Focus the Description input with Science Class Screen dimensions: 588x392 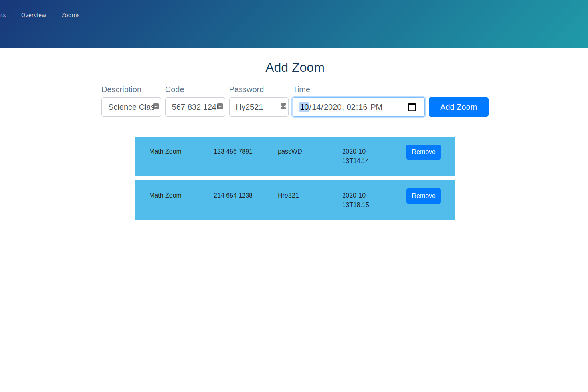point(131,107)
